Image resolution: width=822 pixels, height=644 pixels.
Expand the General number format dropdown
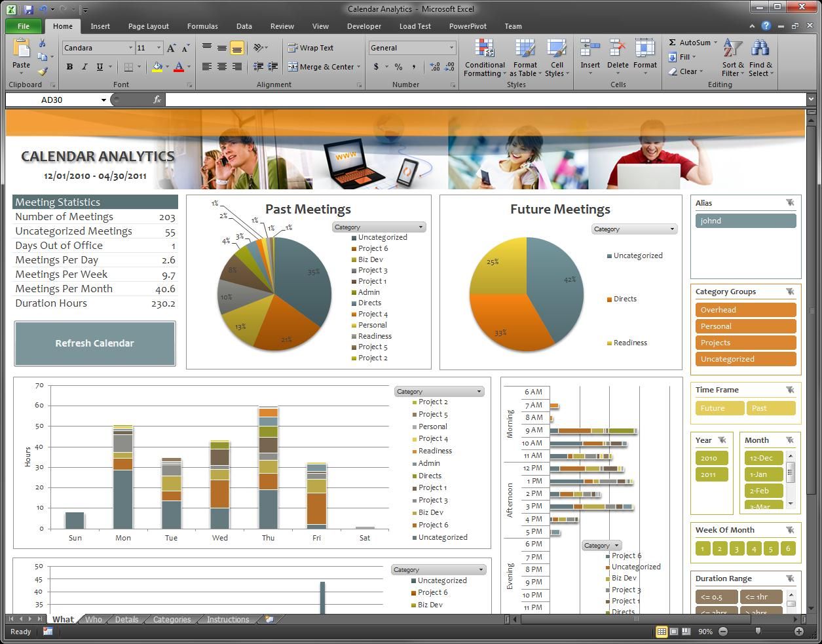coord(451,48)
